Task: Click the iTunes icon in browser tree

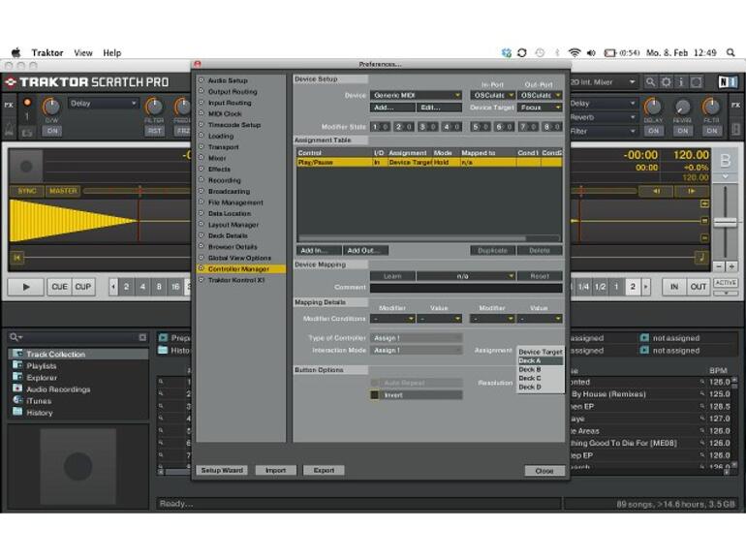Action: (x=17, y=401)
